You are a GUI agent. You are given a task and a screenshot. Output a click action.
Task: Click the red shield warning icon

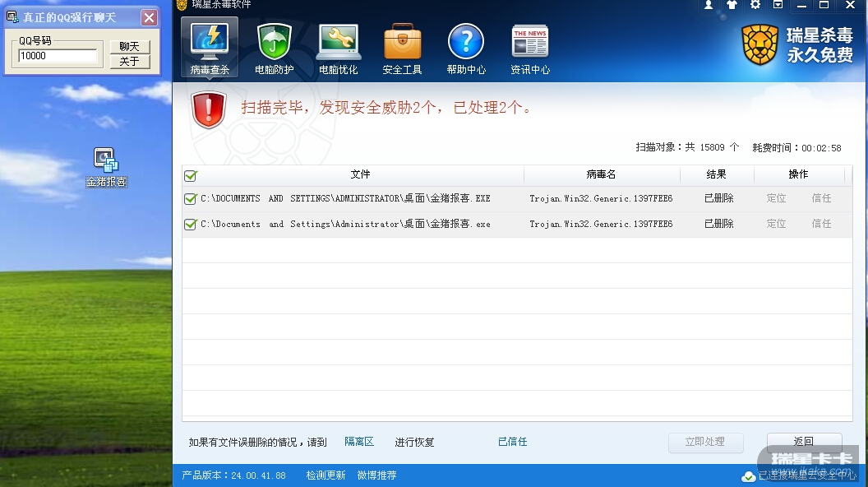click(208, 109)
